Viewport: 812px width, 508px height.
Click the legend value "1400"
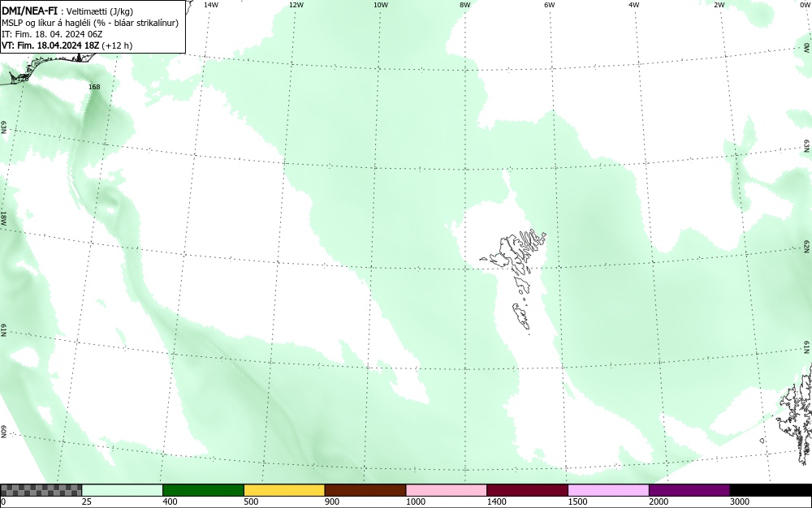pyautogui.click(x=497, y=502)
